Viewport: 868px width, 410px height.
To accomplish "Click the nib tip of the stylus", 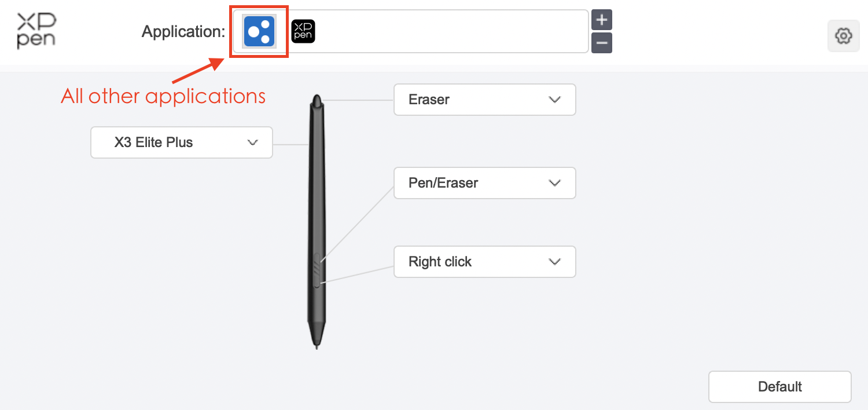I will click(x=317, y=346).
